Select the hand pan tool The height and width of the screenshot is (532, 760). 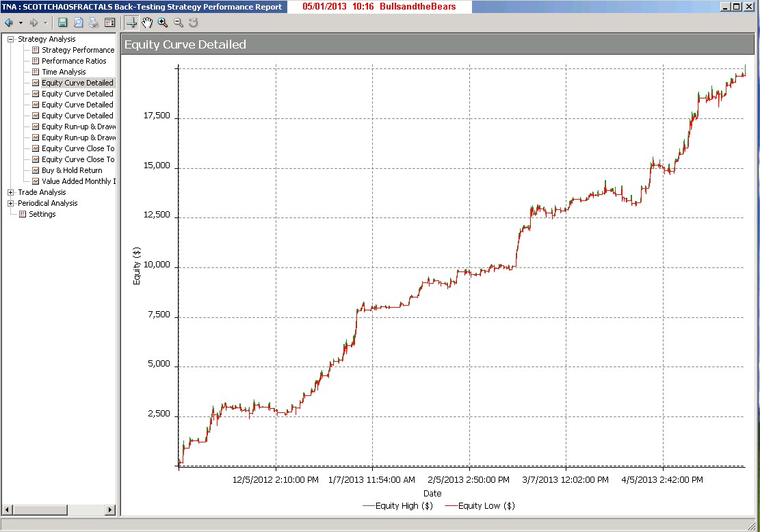(147, 23)
